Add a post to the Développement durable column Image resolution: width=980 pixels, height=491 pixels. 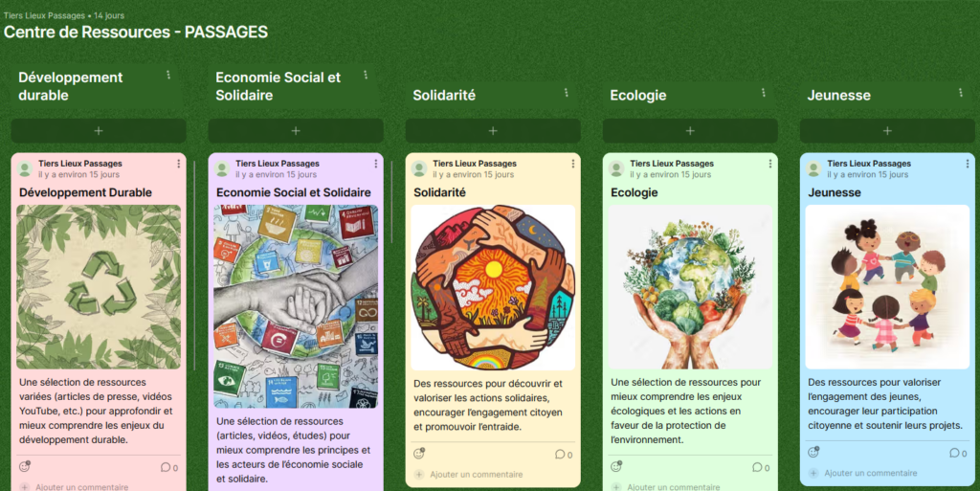point(99,130)
